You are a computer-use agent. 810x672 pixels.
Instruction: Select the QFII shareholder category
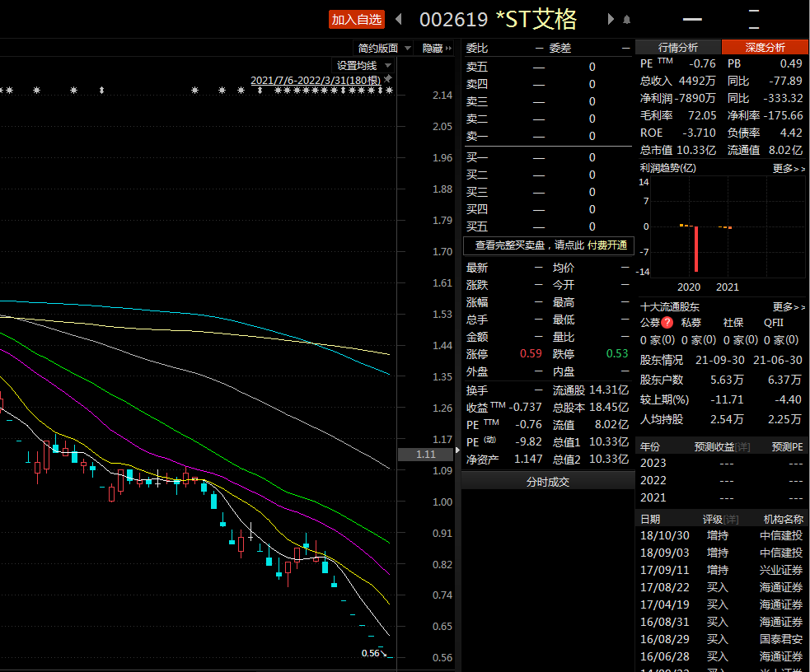click(x=773, y=323)
